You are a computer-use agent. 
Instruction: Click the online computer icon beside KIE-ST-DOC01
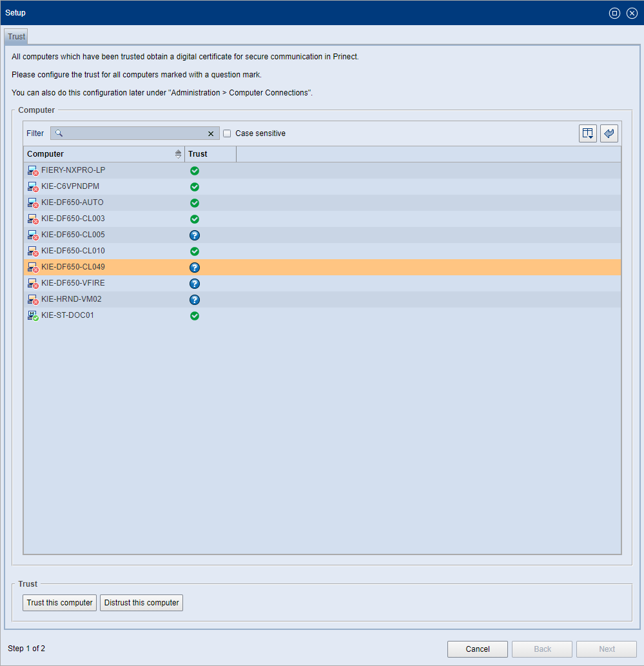33,315
